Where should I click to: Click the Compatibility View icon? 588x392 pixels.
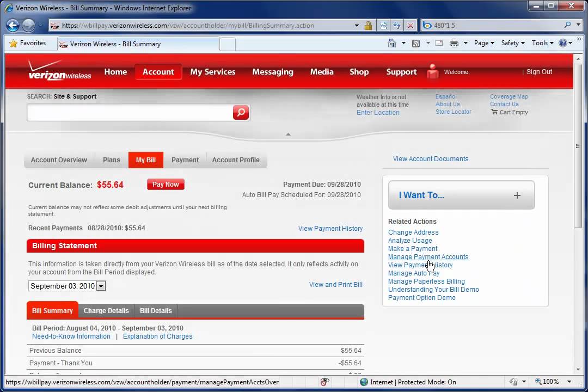(383, 26)
